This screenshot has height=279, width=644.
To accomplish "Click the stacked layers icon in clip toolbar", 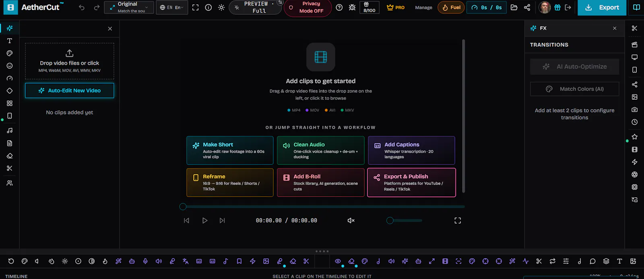I will (x=606, y=261).
